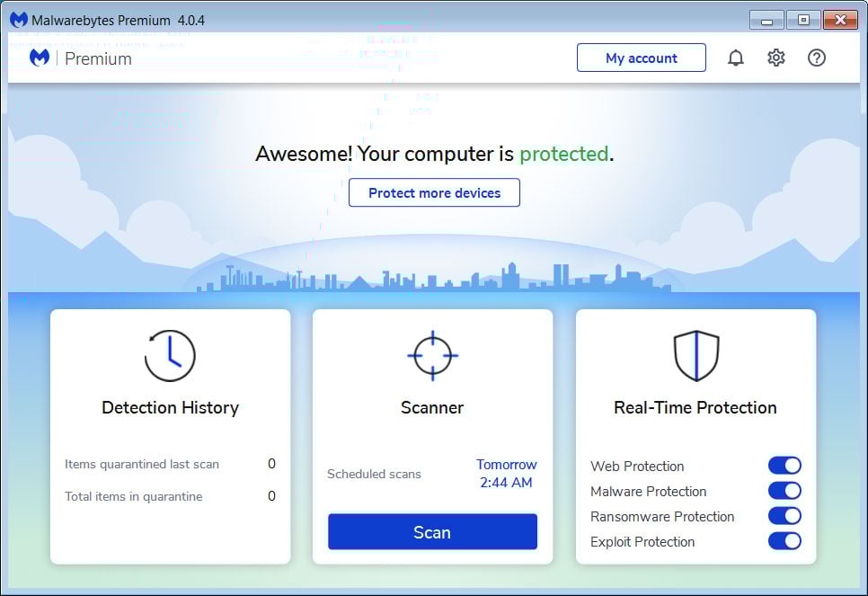This screenshot has height=596, width=868.
Task: Click the Tomorrow 2:44 AM scheduled scan link
Action: point(506,473)
